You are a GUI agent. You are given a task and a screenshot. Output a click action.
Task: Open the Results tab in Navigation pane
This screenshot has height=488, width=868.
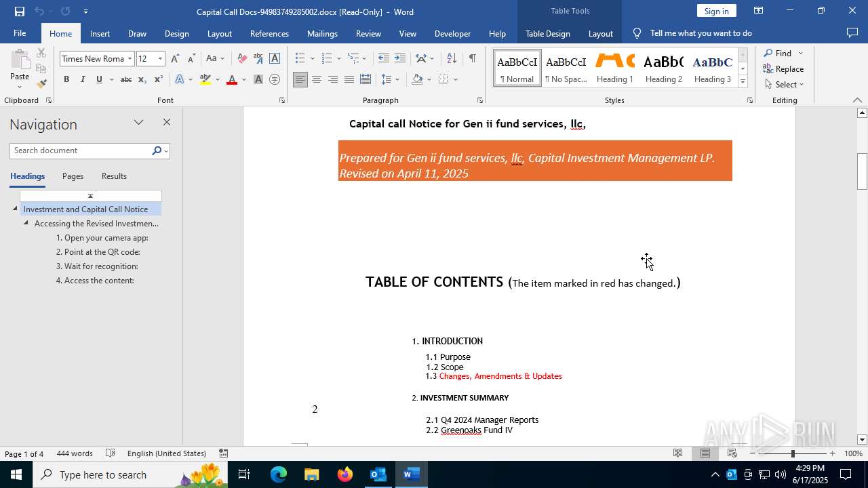tap(114, 176)
